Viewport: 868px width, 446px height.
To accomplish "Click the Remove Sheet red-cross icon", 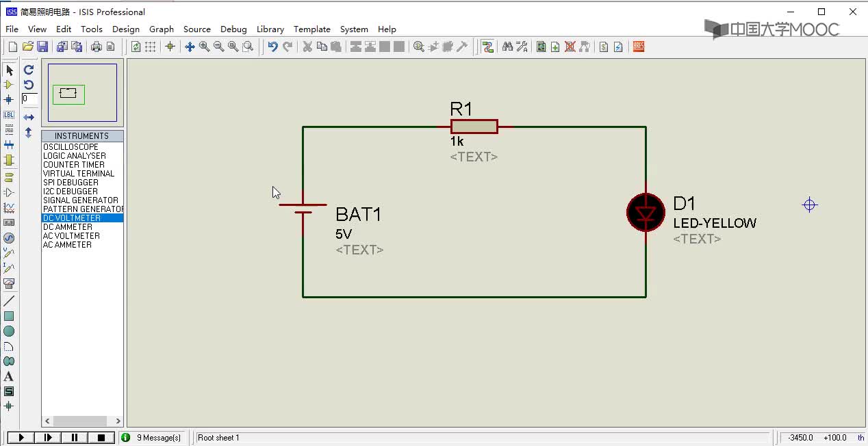I will (x=570, y=47).
